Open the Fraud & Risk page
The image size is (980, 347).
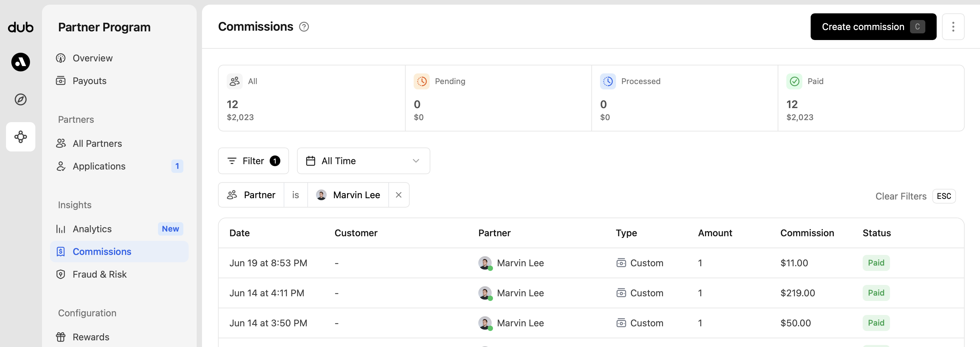(x=119, y=274)
